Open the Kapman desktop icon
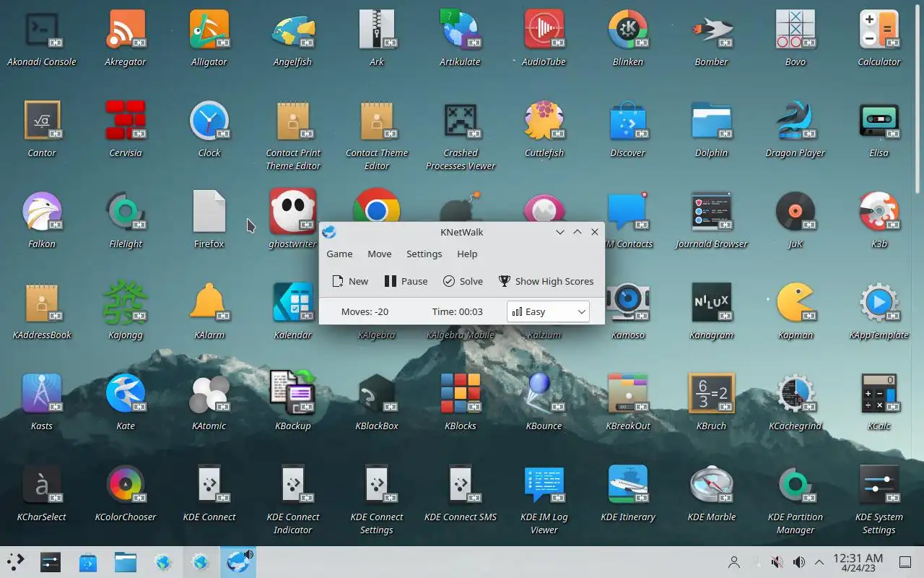Image resolution: width=924 pixels, height=578 pixels. tap(796, 311)
